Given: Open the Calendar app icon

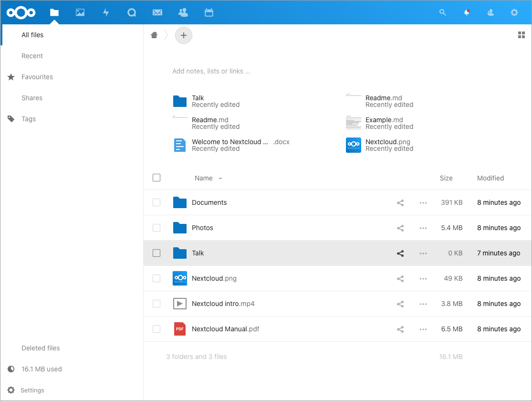Looking at the screenshot, I should (x=209, y=12).
